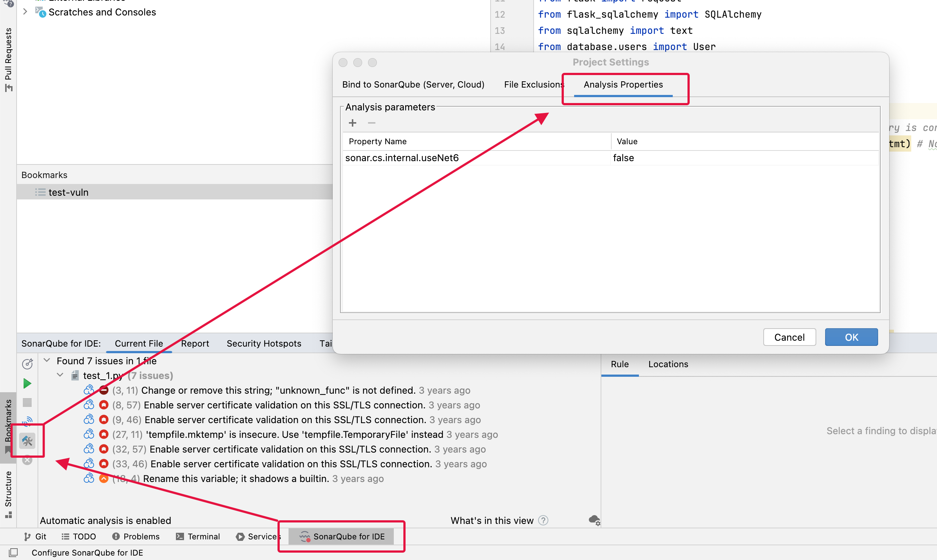Open the Problems tool window
Viewport: 937px width, 560px height.
[136, 536]
